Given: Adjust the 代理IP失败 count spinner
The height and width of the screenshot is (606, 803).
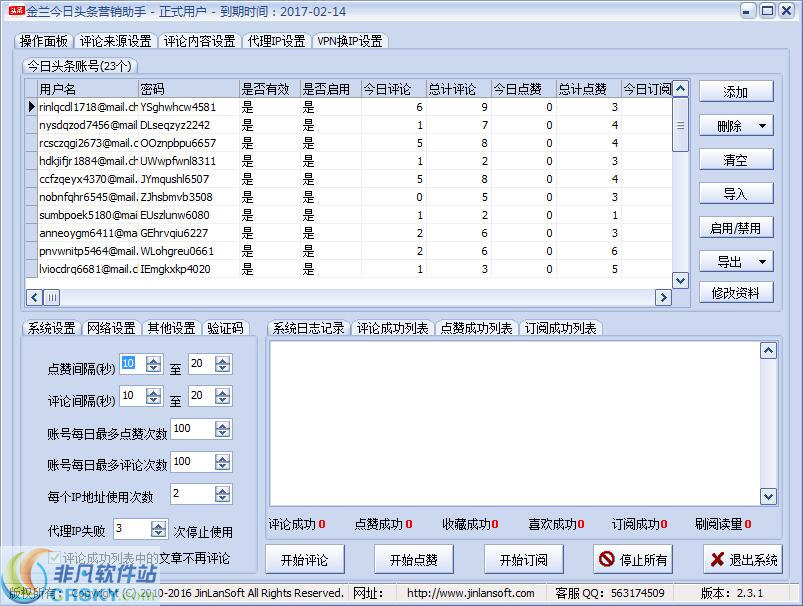Looking at the screenshot, I should (x=159, y=529).
